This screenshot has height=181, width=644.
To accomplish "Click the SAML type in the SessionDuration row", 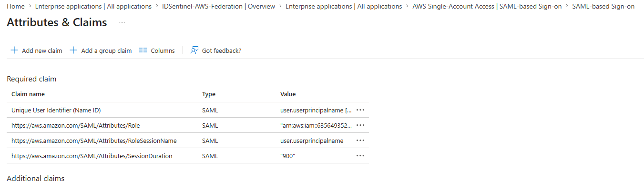I will (x=210, y=156).
